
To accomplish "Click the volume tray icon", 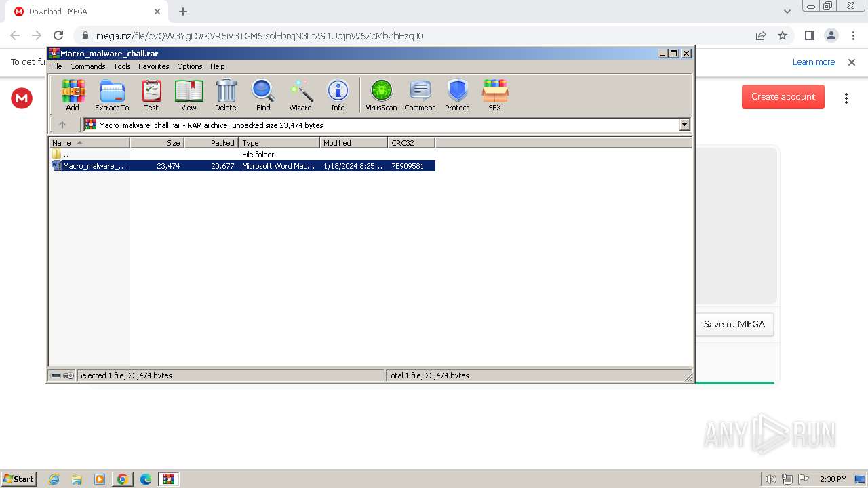I will 771,479.
